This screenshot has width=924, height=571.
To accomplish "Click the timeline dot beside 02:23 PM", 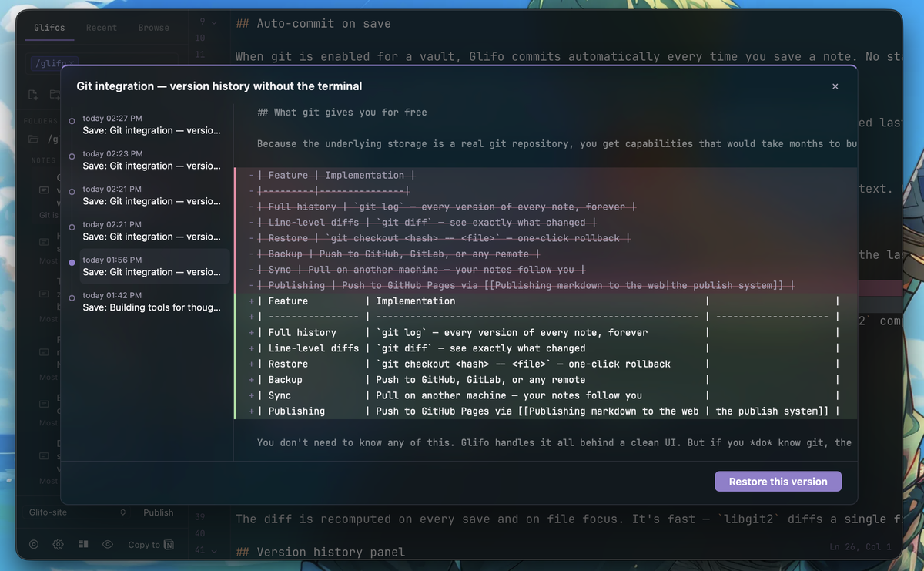I will click(x=72, y=156).
